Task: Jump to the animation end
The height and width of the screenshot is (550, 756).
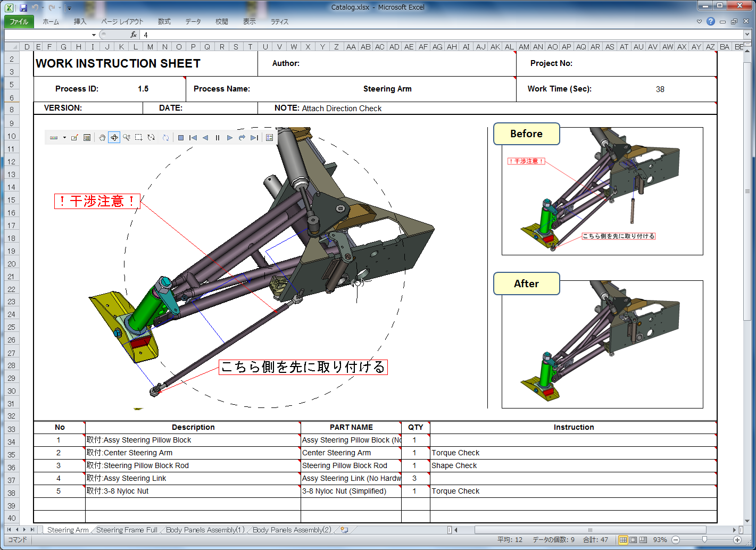Action: click(x=254, y=138)
